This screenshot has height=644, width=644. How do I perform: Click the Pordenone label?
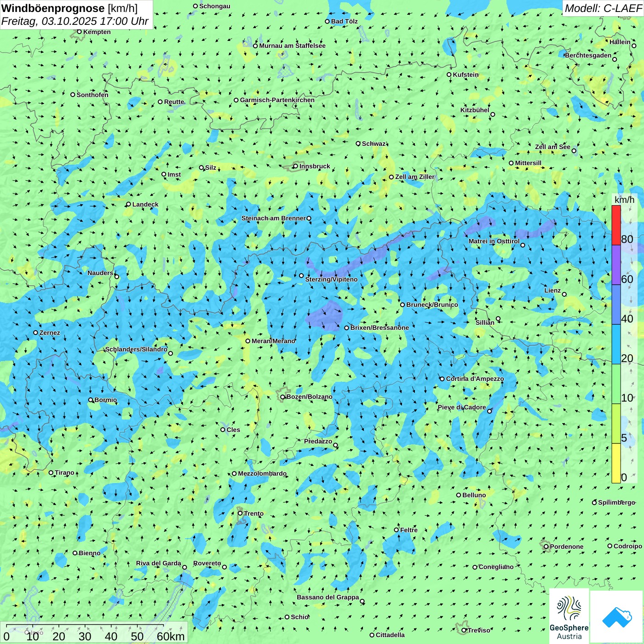(x=567, y=546)
